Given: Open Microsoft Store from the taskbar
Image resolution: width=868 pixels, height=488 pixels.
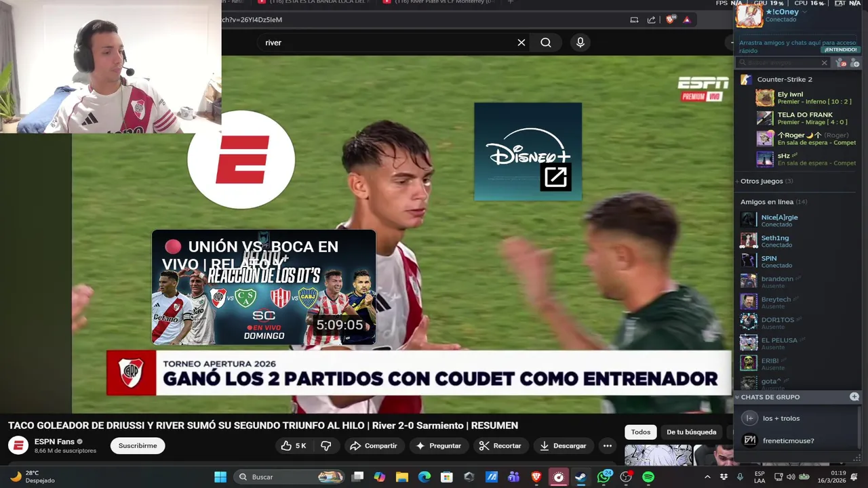Looking at the screenshot, I should [447, 477].
